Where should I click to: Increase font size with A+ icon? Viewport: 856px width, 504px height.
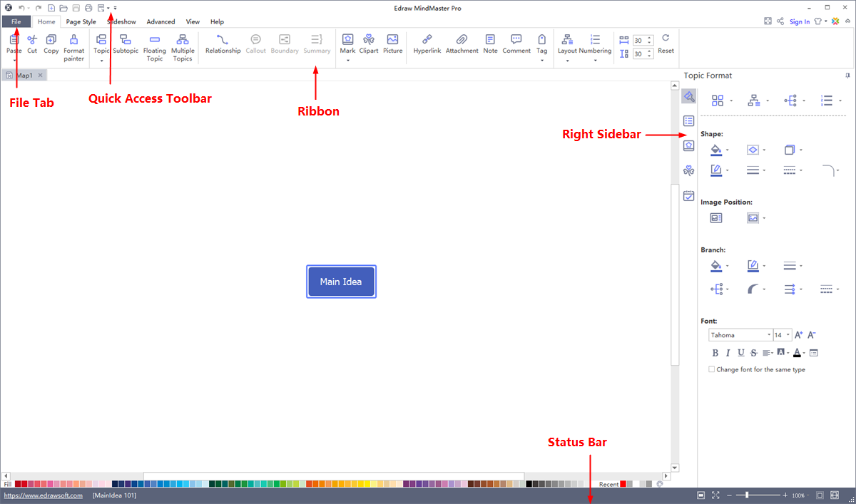(x=798, y=335)
